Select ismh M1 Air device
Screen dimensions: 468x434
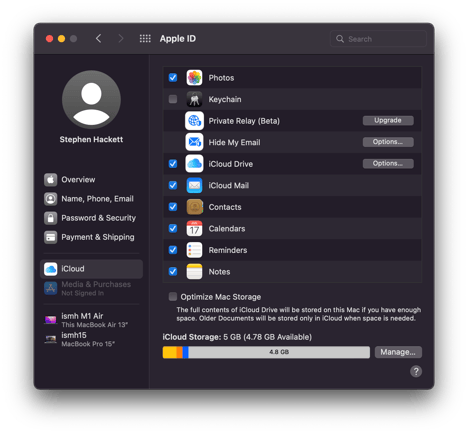coord(91,320)
